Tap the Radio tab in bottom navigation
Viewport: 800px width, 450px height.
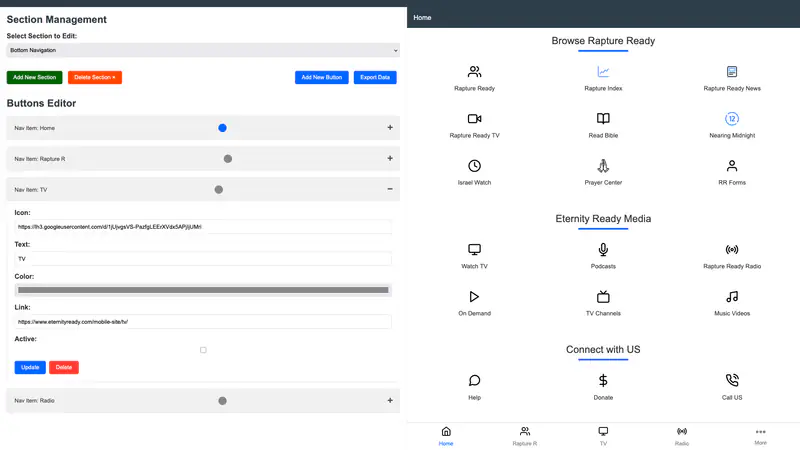(682, 436)
